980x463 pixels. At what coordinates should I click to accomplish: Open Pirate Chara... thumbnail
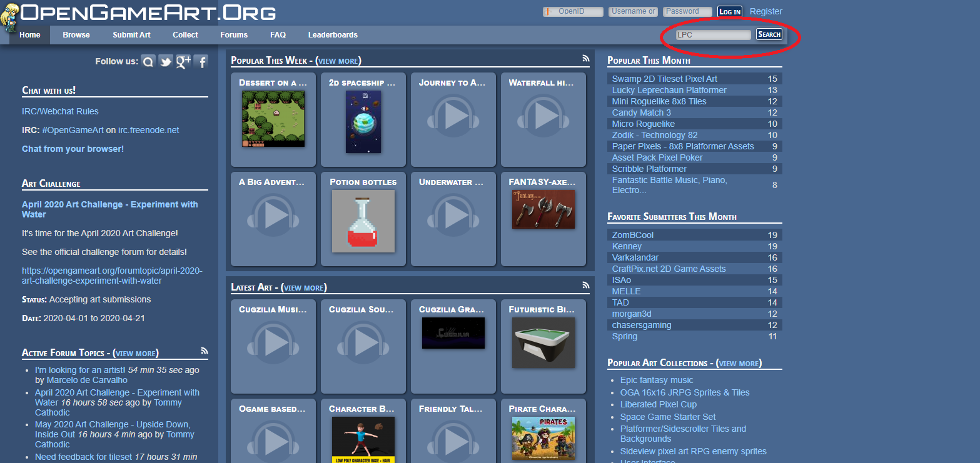point(543,440)
